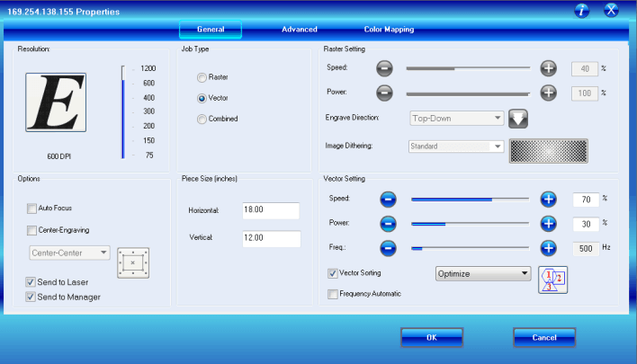This screenshot has width=637, height=364.
Task: Decrease Vector Power with minus icon
Action: (x=388, y=224)
